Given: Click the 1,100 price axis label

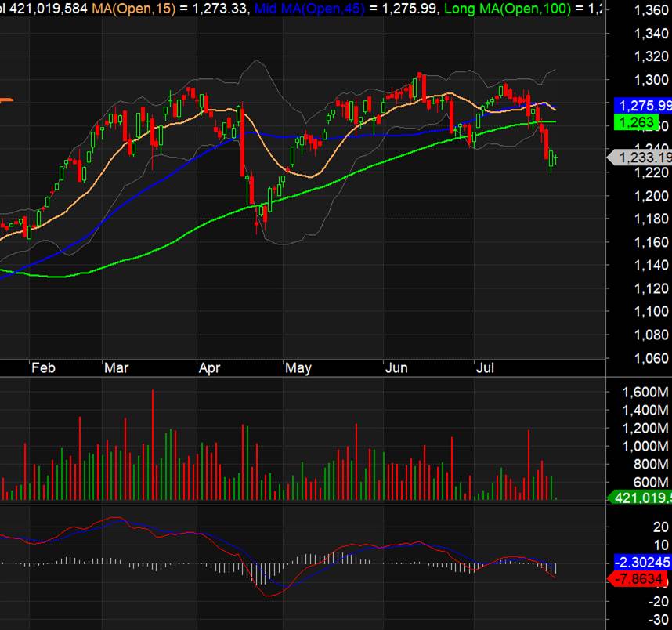Looking at the screenshot, I should coord(651,311).
